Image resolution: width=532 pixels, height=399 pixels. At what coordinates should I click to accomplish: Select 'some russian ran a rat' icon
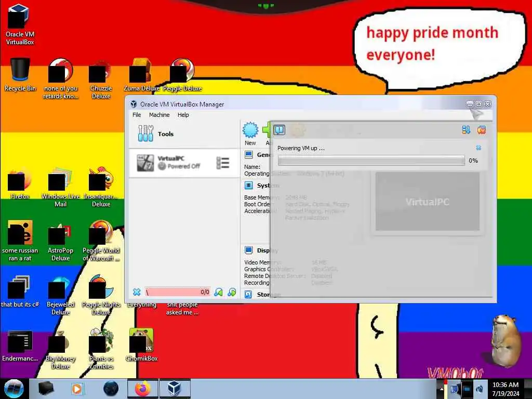(20, 242)
